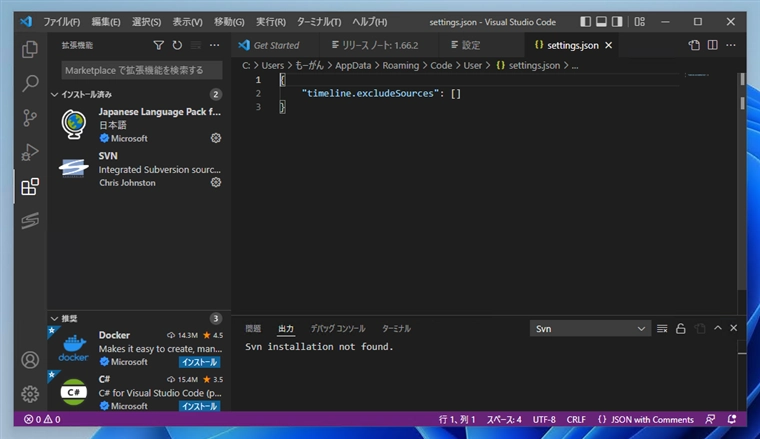The image size is (760, 439).
Task: Install the Docker extension
Action: tap(200, 362)
